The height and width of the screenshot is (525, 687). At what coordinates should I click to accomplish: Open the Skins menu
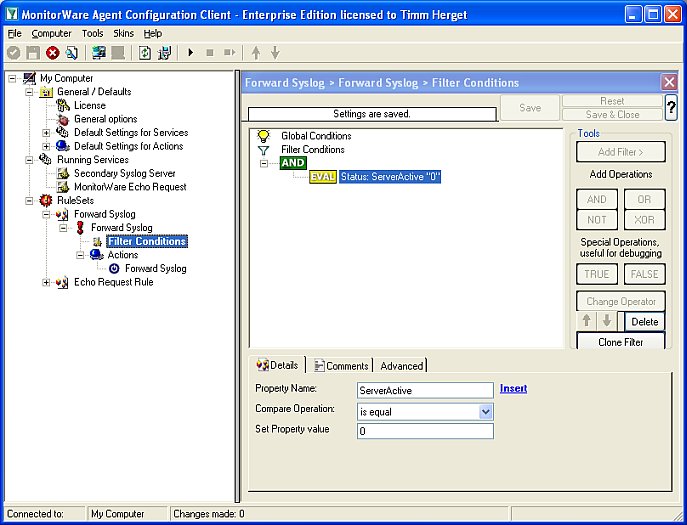tap(124, 34)
